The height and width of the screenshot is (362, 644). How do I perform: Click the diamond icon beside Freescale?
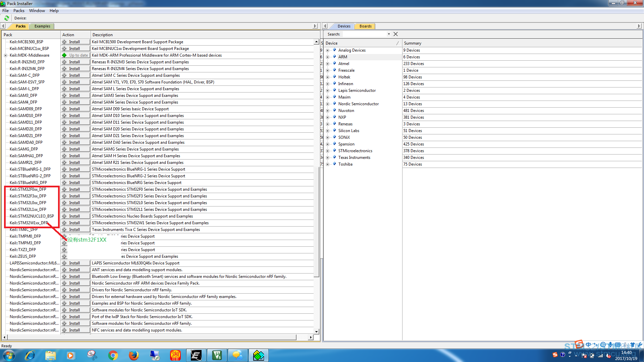tap(334, 70)
